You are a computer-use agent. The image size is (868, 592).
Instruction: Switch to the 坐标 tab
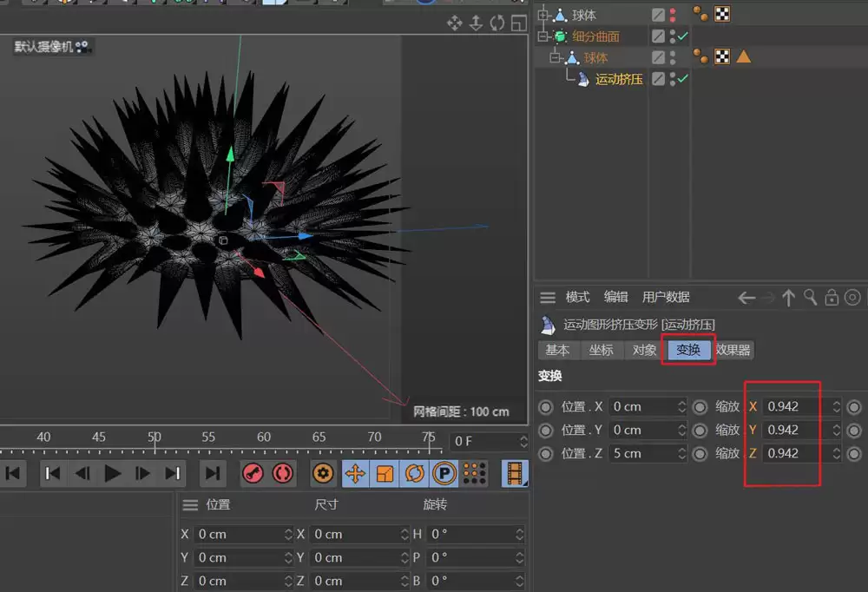[602, 351]
